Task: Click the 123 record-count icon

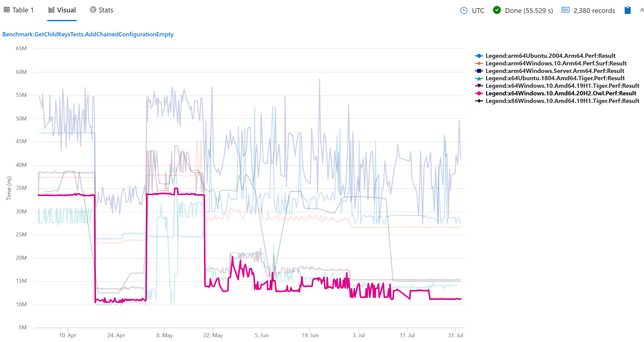Action: pos(565,10)
